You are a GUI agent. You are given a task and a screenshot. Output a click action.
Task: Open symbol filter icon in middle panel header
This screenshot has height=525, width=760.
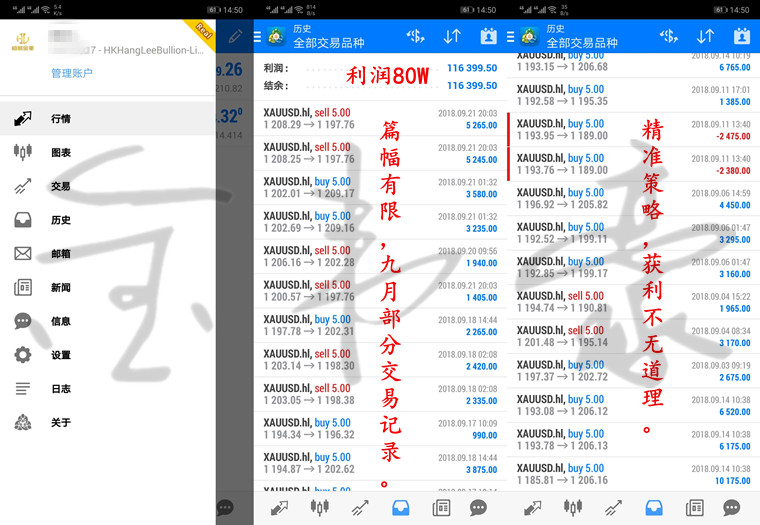[x=415, y=37]
